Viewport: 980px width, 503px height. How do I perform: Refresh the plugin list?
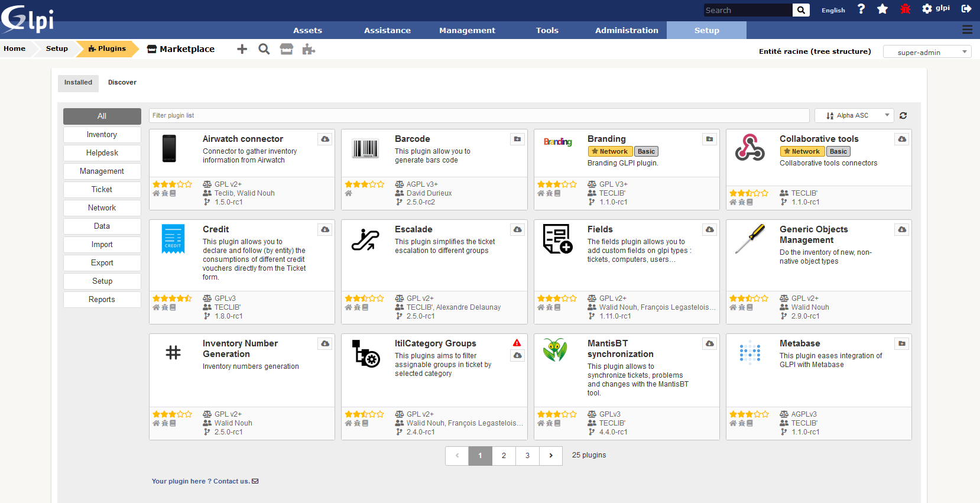(903, 116)
